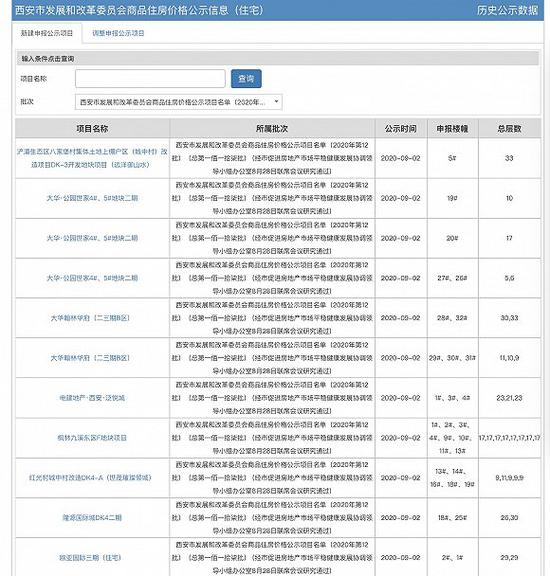
Task: Select the 19# building cell
Action: [452, 198]
